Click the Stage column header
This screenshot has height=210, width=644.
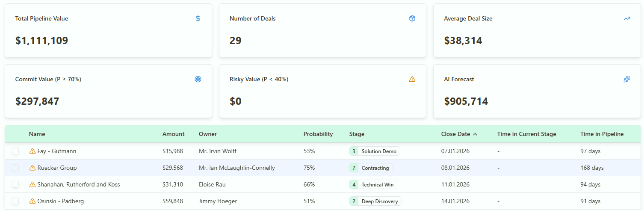(357, 134)
